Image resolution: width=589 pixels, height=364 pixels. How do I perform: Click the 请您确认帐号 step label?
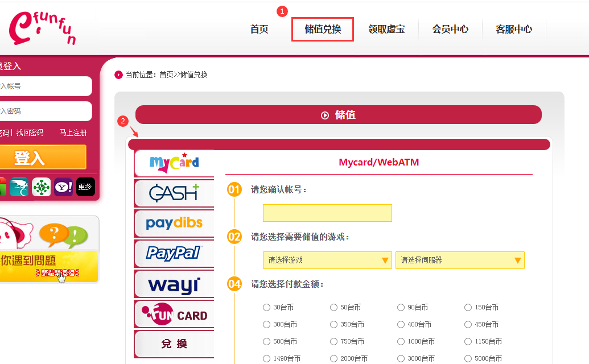click(x=278, y=190)
